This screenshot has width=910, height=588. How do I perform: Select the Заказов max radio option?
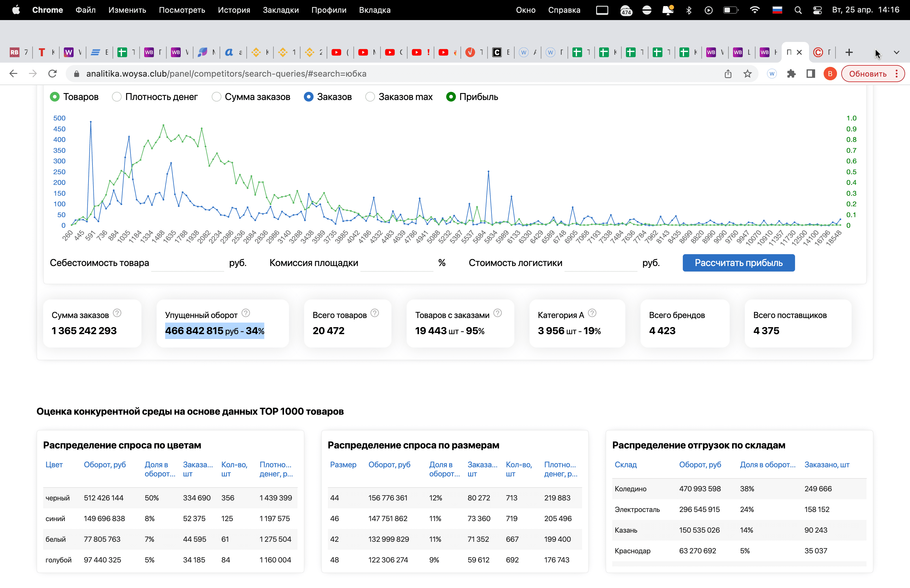(x=370, y=97)
